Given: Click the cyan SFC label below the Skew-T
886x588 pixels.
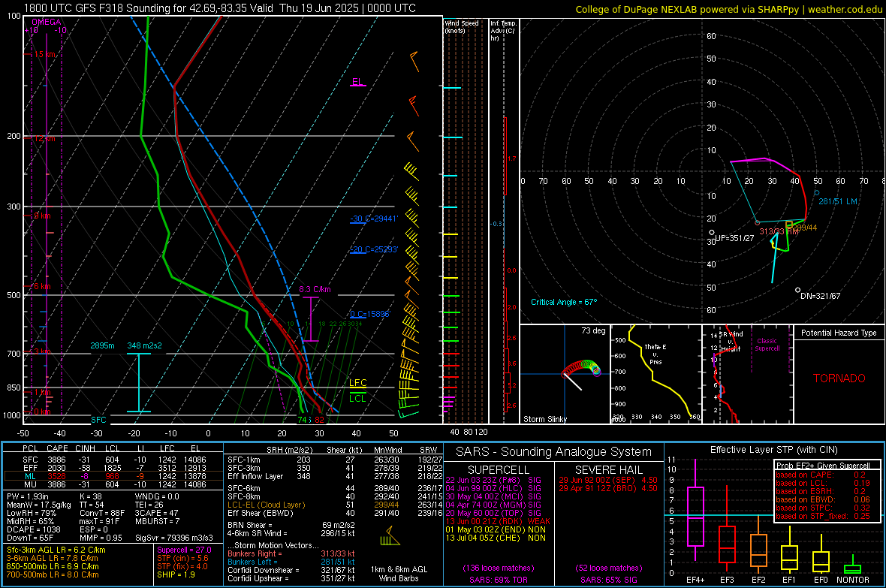Looking at the screenshot, I should [x=98, y=420].
